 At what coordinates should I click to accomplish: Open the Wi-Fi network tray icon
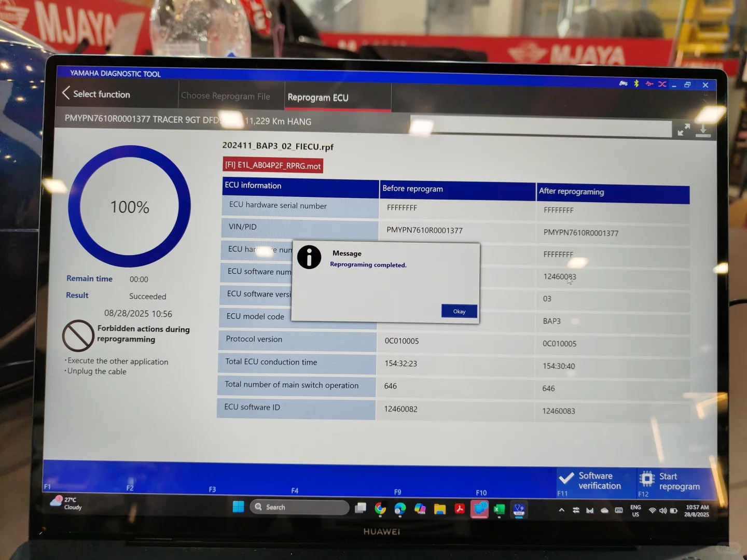click(x=652, y=511)
